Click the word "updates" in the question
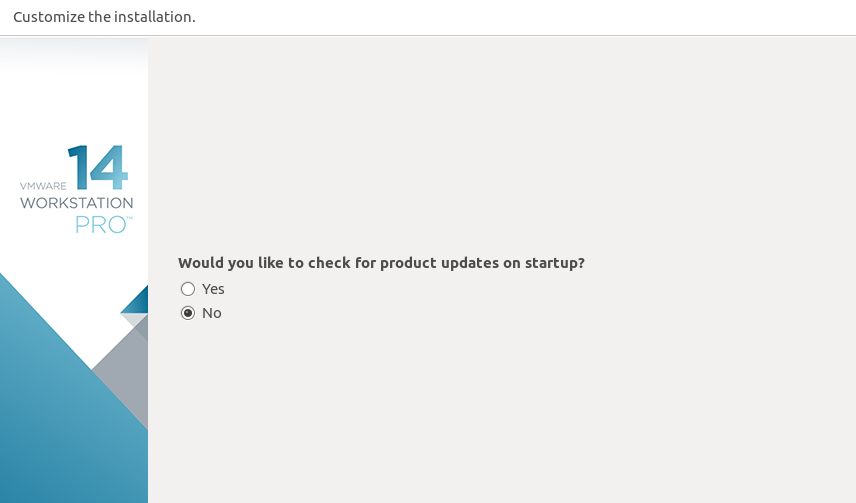This screenshot has width=856, height=503. pyautogui.click(x=470, y=263)
